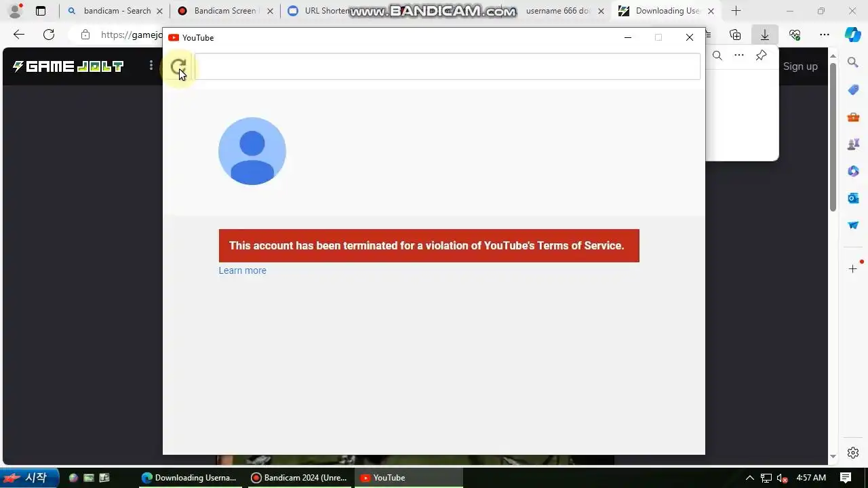Viewport: 868px width, 488px height.
Task: Pin the downloads flyout
Action: coord(761,56)
